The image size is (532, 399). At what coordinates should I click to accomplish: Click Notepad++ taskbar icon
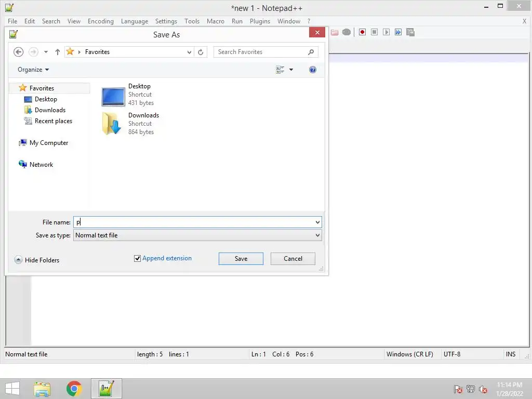[x=106, y=389]
